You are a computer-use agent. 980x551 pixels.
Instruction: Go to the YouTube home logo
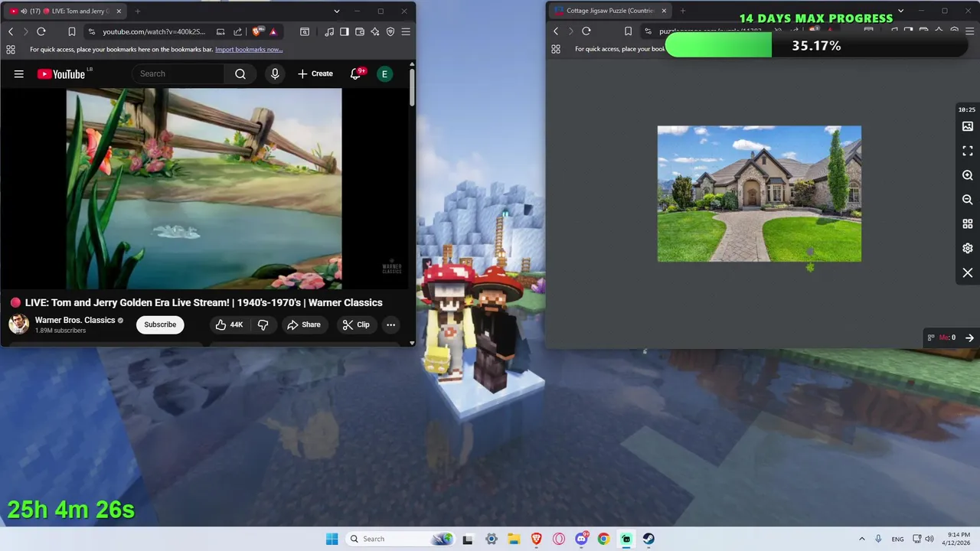pyautogui.click(x=61, y=73)
